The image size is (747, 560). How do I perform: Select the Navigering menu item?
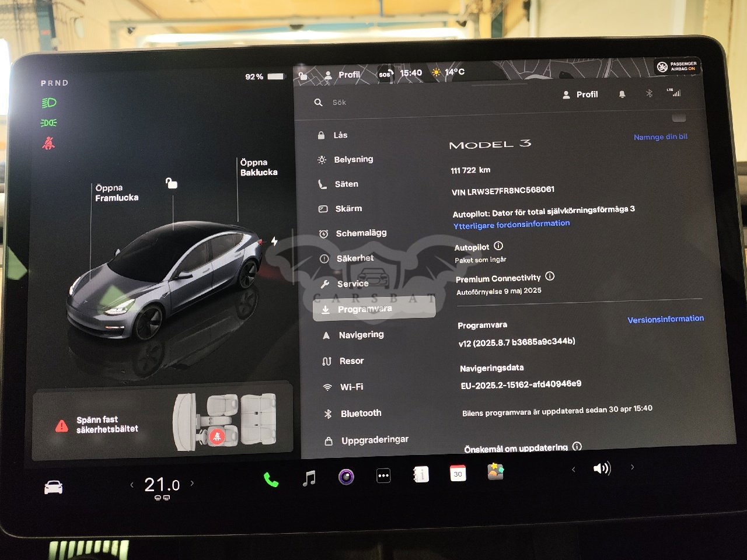(x=361, y=335)
